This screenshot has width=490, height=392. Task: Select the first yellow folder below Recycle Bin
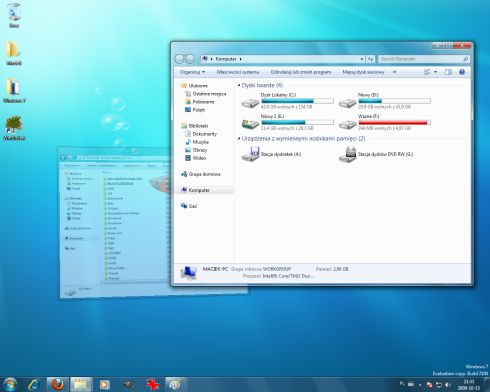14,53
